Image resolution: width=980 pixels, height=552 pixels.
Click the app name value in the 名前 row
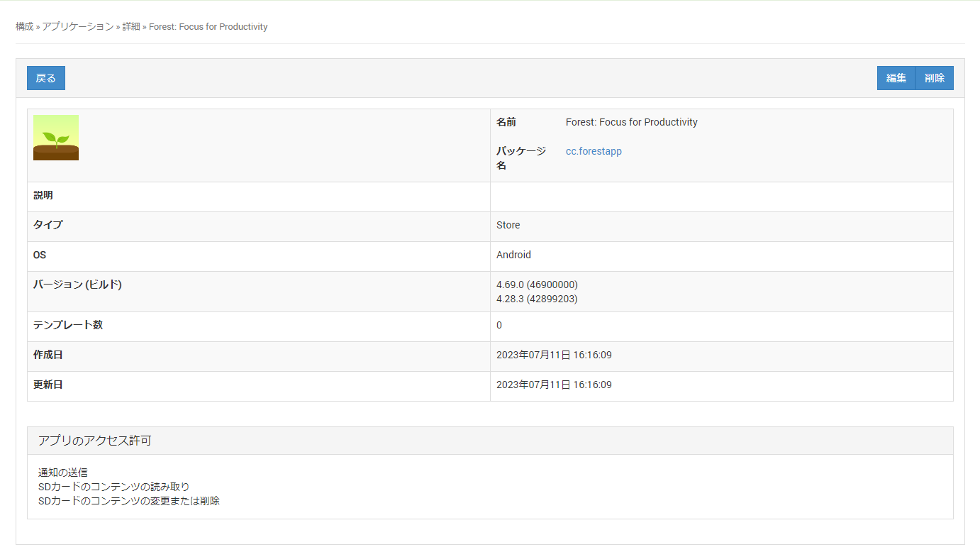coord(631,122)
